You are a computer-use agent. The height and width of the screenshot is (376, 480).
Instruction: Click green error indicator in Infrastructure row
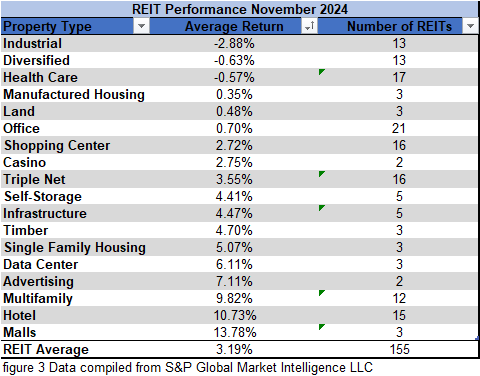tap(321, 208)
